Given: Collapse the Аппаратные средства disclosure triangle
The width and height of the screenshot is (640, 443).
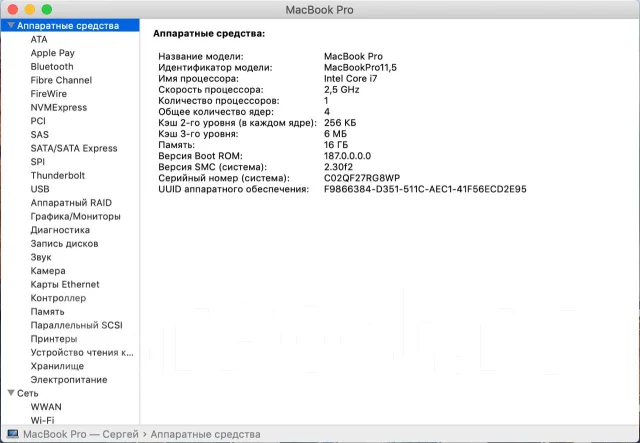Looking at the screenshot, I should (11, 25).
